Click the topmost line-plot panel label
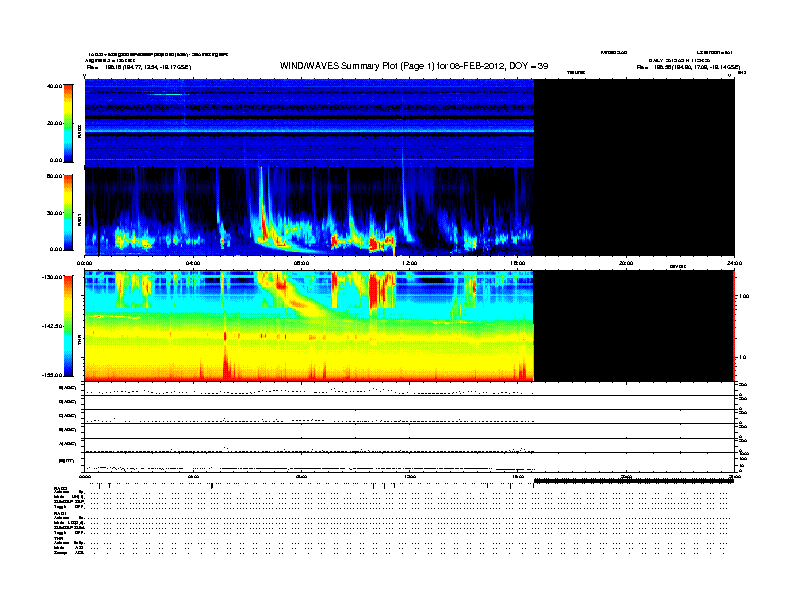792x612 pixels. [x=68, y=388]
